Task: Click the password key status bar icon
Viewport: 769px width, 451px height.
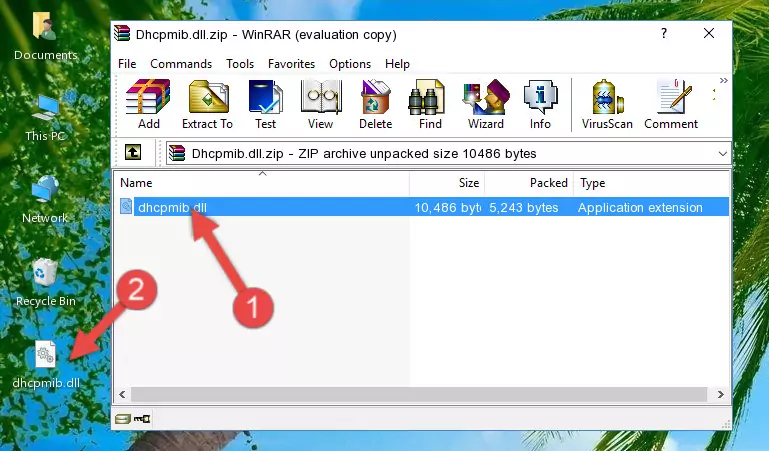Action: (x=142, y=419)
